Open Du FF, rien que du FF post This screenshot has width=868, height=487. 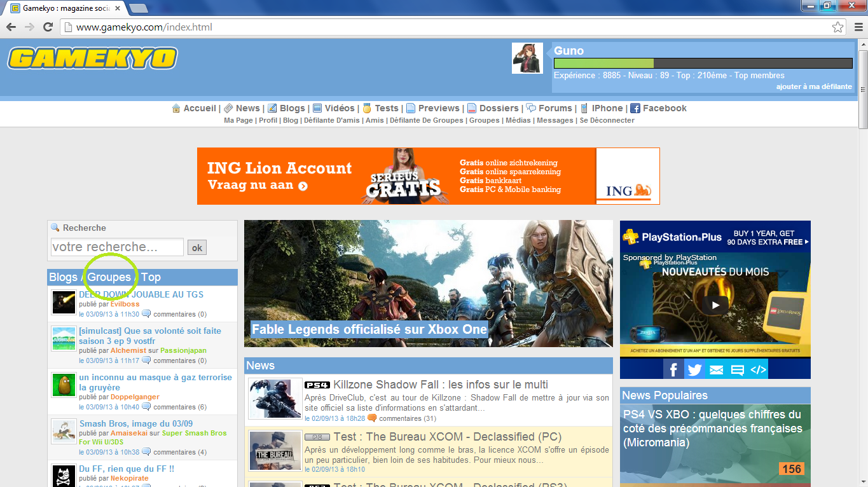(127, 469)
